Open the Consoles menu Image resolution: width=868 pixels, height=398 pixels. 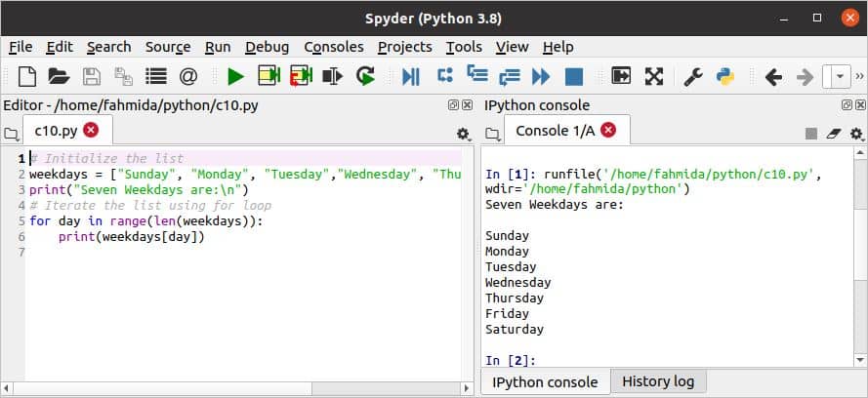334,47
